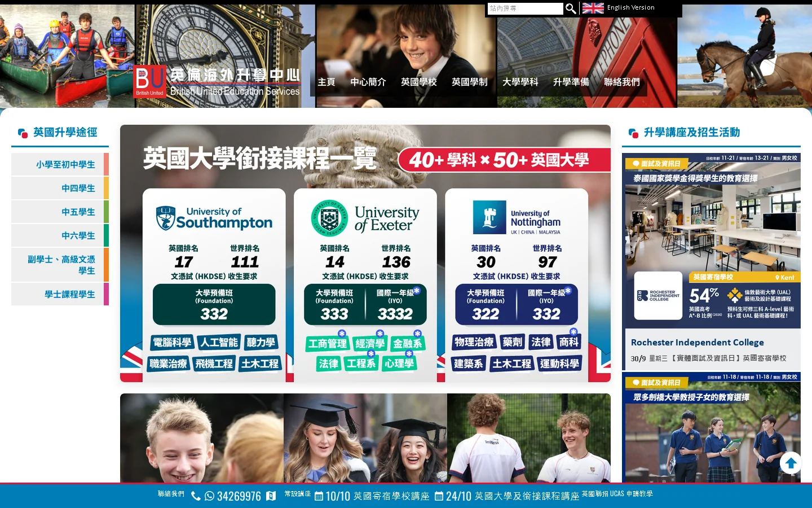Click the Rochester Independent College title link

(698, 343)
